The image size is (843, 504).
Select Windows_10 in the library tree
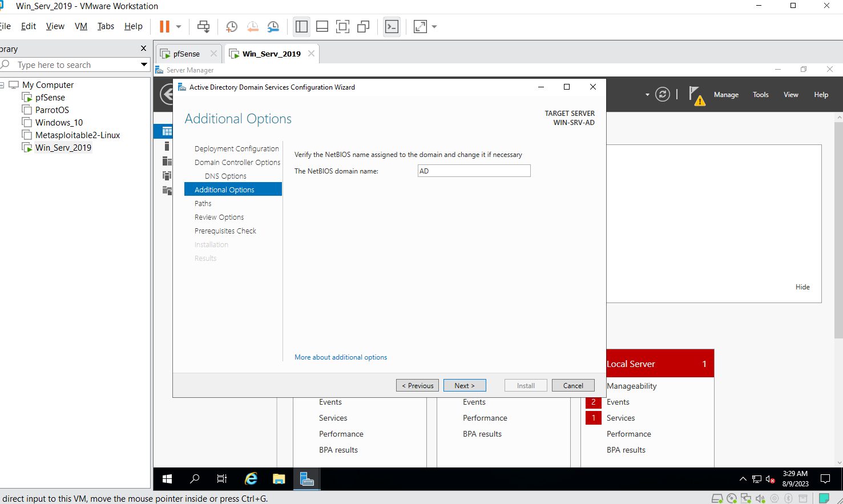(x=59, y=123)
